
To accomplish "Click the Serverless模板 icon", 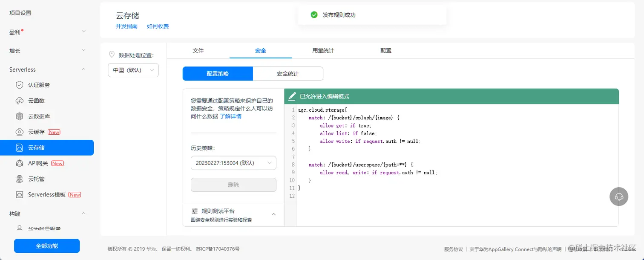I will [19, 195].
